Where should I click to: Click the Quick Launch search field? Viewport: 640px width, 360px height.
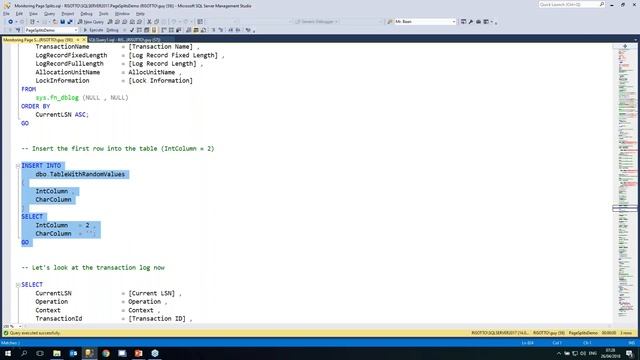[x=571, y=4]
